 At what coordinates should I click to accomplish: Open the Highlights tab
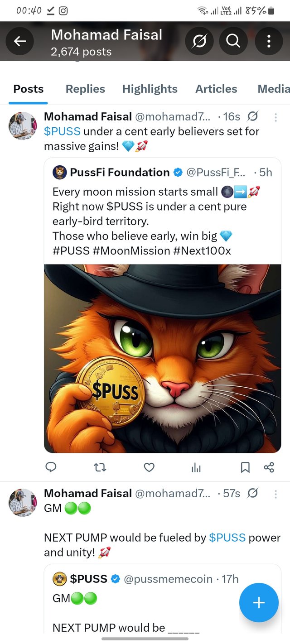pyautogui.click(x=150, y=89)
